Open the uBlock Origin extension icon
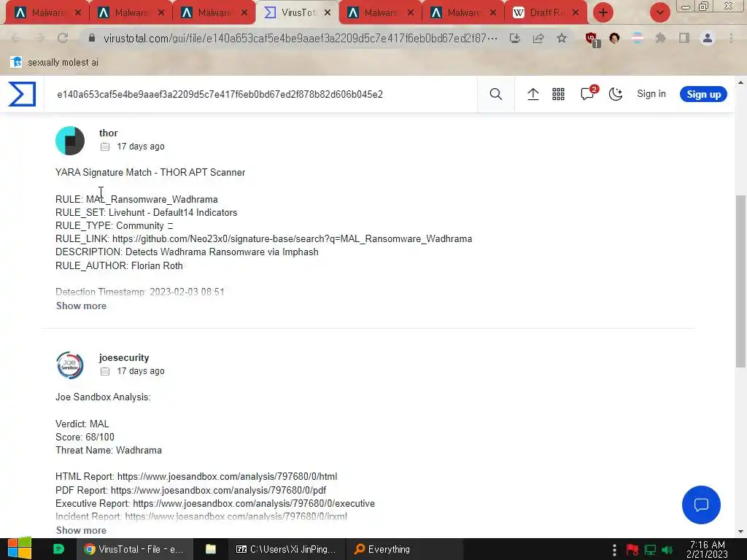Viewport: 747px width, 560px height. (592, 39)
